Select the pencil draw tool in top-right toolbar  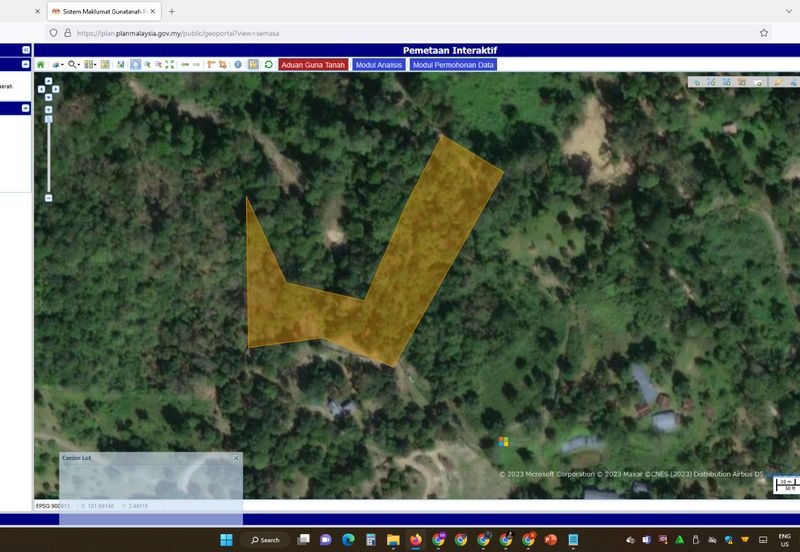coord(777,82)
